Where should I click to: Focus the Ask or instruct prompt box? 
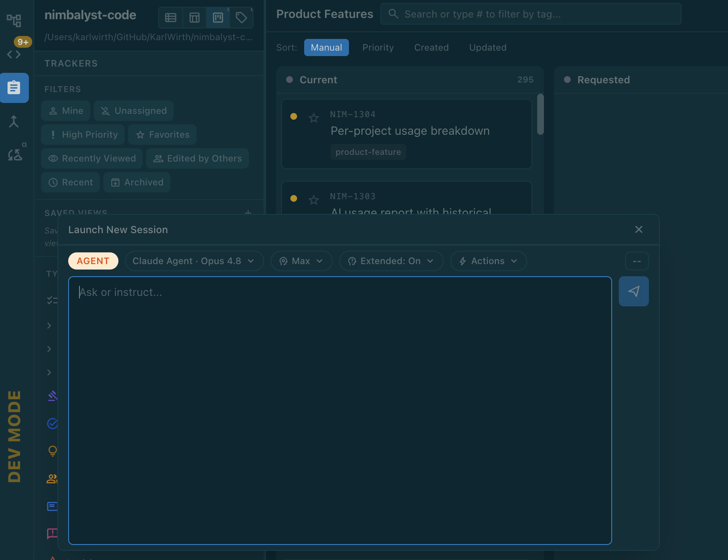340,411
